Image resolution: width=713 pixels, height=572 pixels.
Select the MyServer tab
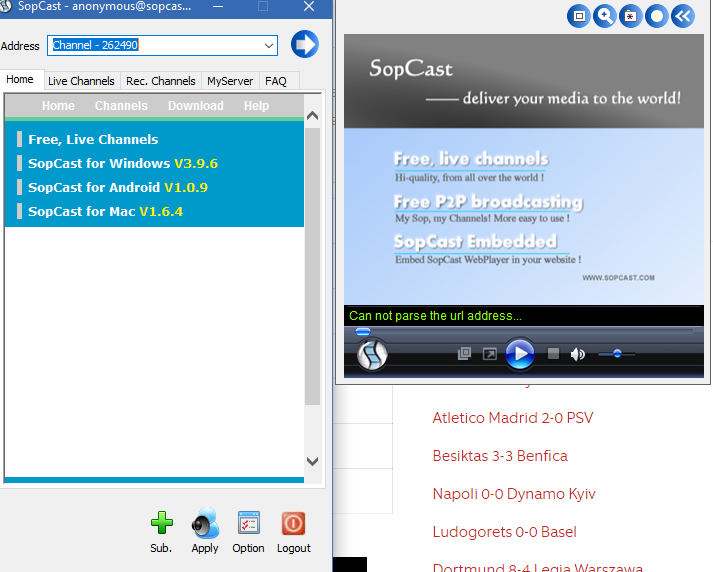(230, 81)
